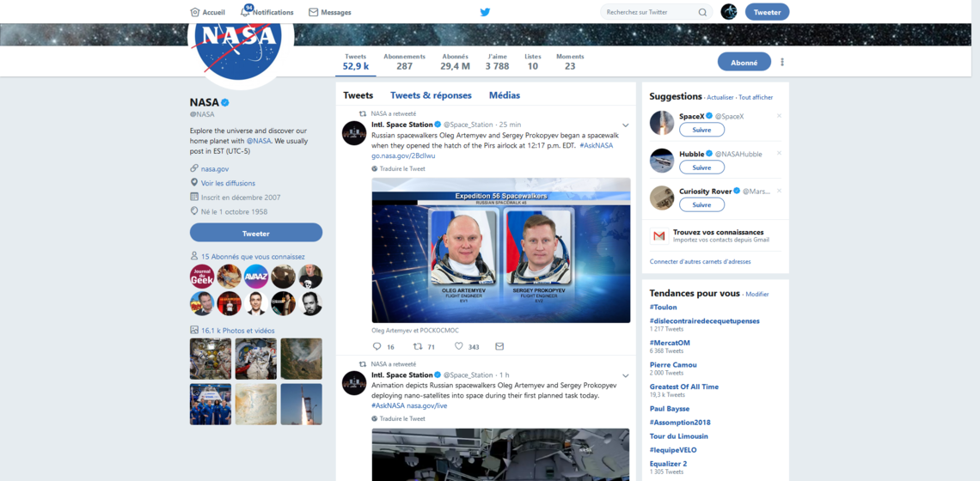Click in the Recherchez sur Twitter field
This screenshot has width=980, height=481.
point(648,12)
